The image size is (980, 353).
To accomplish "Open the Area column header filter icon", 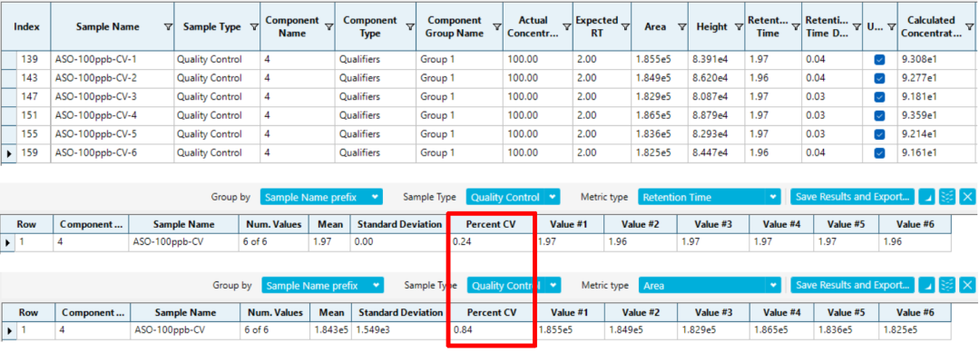I will coord(681,27).
